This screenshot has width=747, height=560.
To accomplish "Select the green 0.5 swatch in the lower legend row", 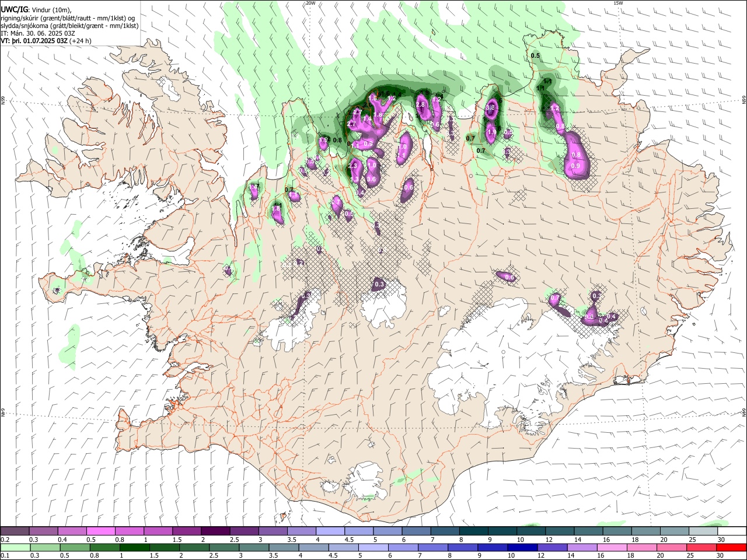I will [75, 547].
